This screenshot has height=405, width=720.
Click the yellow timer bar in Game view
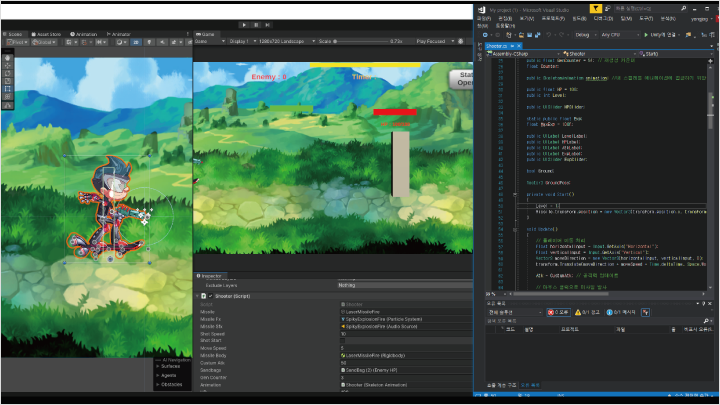click(365, 65)
